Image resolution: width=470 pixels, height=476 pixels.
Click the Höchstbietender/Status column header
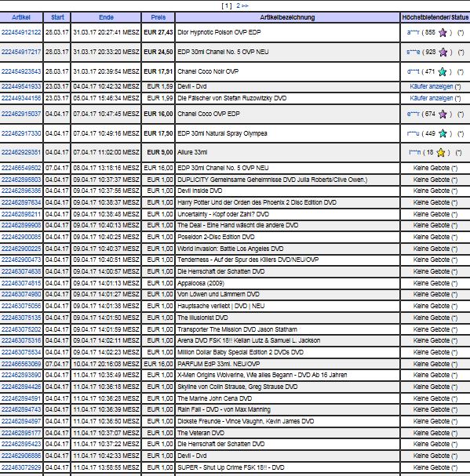(435, 17)
